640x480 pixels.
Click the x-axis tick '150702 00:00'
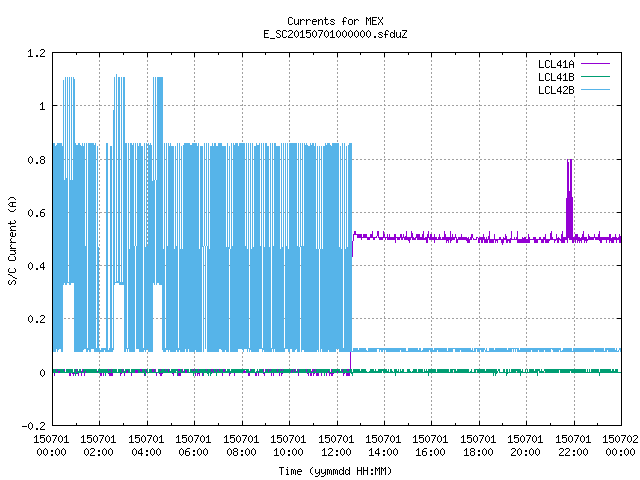click(621, 446)
